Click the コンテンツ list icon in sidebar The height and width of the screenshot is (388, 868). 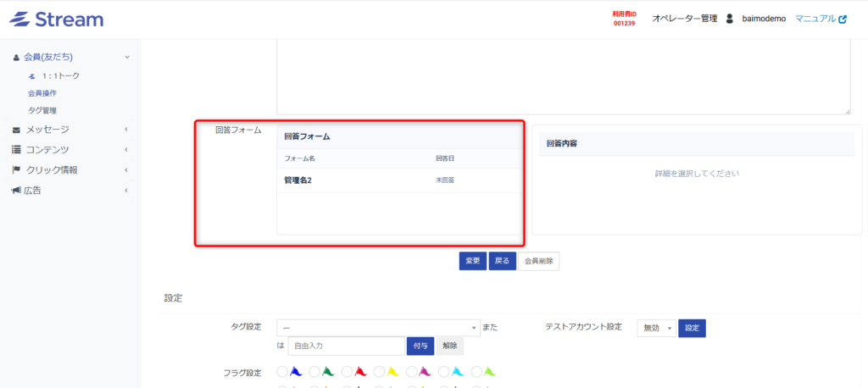coord(16,150)
